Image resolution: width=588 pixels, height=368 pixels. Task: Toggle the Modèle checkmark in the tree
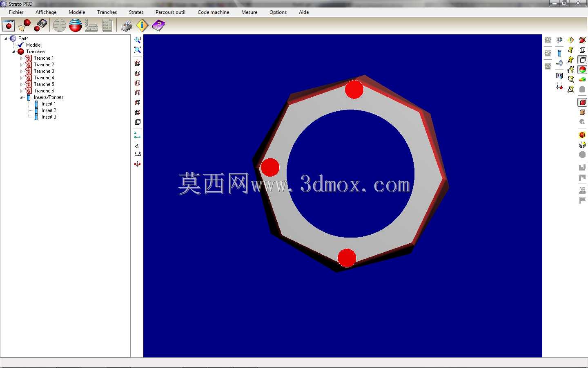(x=20, y=45)
